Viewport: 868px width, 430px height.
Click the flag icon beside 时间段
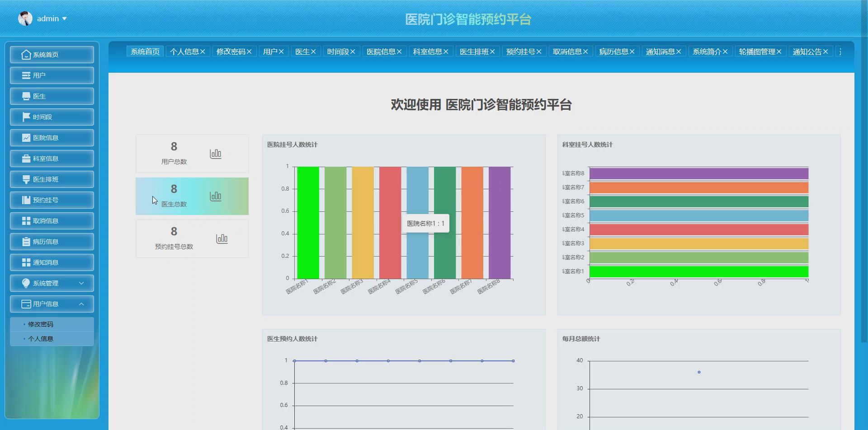[26, 117]
